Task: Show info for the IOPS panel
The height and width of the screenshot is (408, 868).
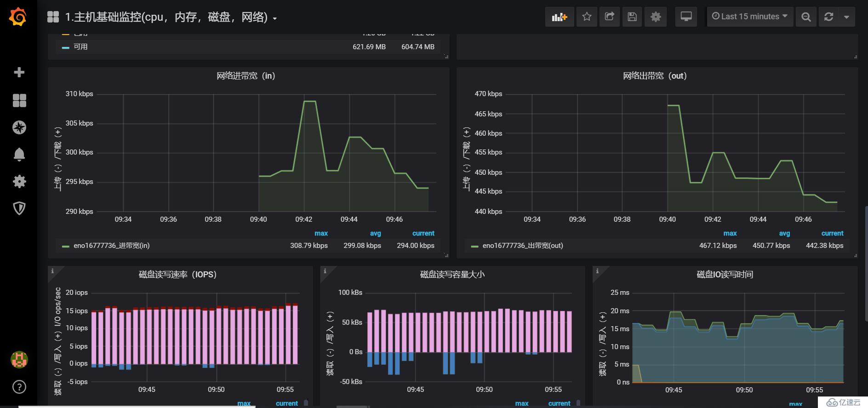Action: point(52,271)
